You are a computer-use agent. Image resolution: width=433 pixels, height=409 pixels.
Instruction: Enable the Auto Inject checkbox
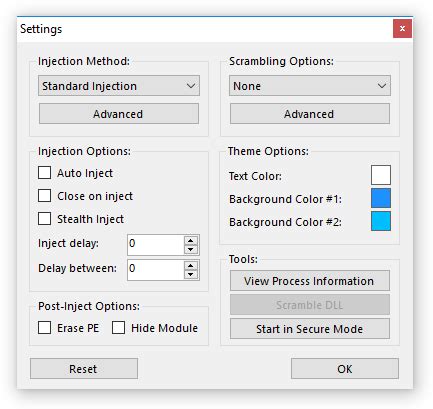pos(44,173)
